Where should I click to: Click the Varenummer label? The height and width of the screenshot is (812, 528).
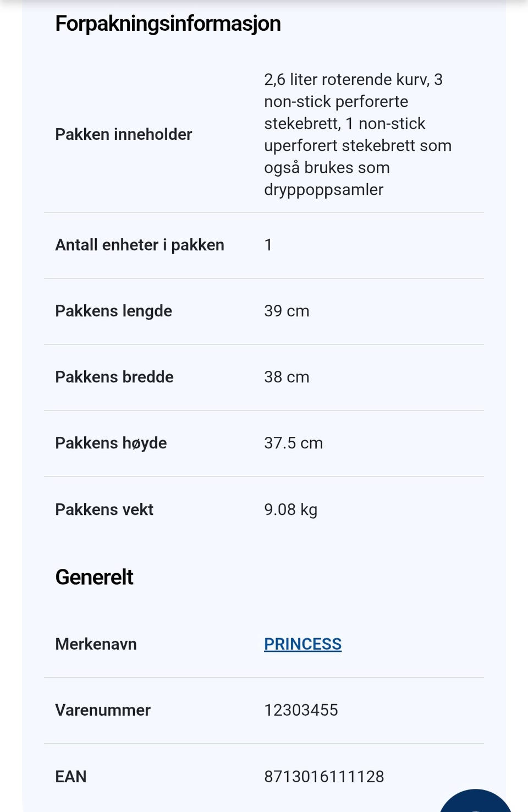[103, 710]
